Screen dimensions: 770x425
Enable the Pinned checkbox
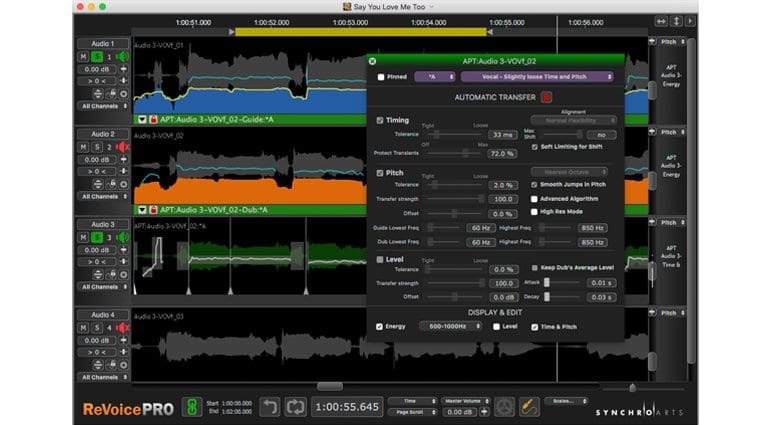coord(381,77)
